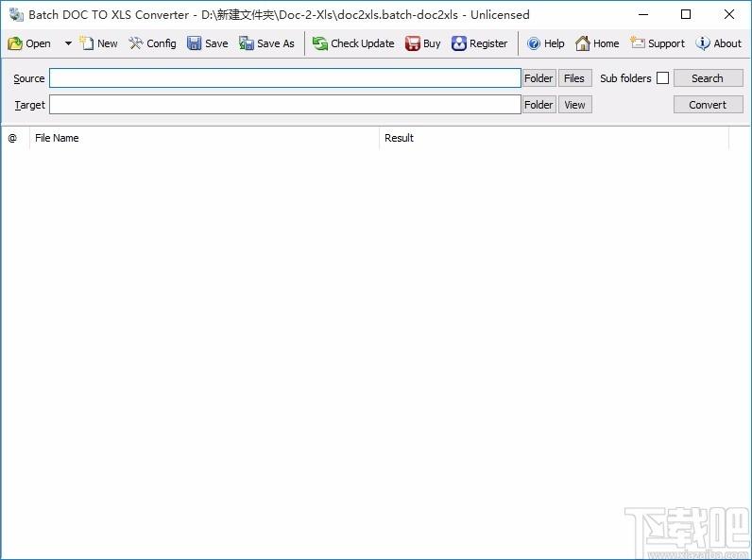Start conversion with Convert button
The image size is (752, 560).
[x=708, y=105]
